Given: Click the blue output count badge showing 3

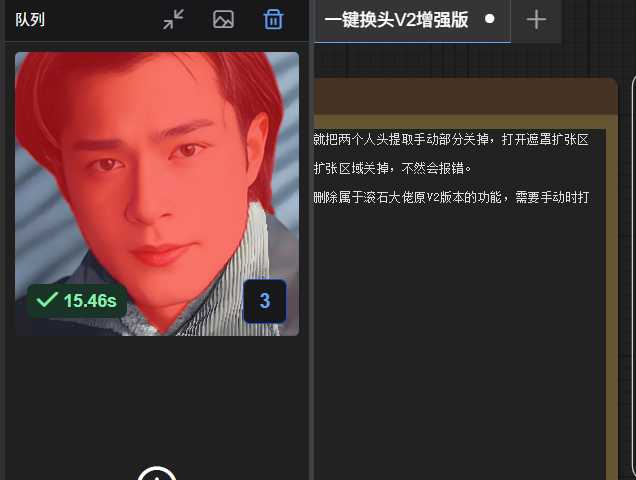Looking at the screenshot, I should coord(265,301).
